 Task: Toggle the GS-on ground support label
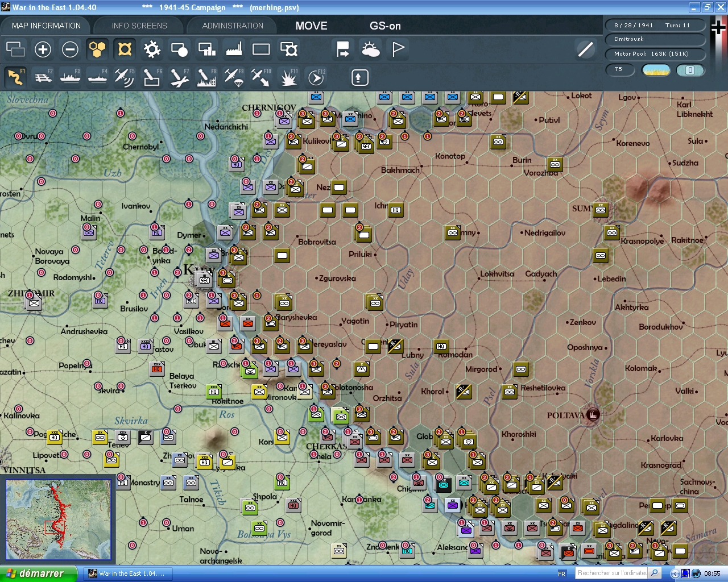click(385, 26)
